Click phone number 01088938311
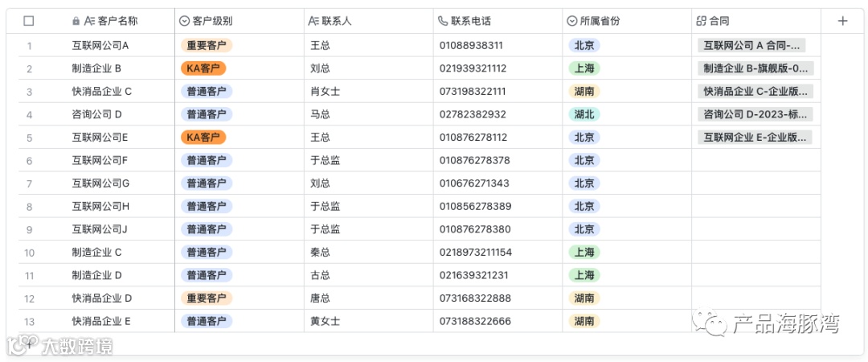 [x=471, y=46]
